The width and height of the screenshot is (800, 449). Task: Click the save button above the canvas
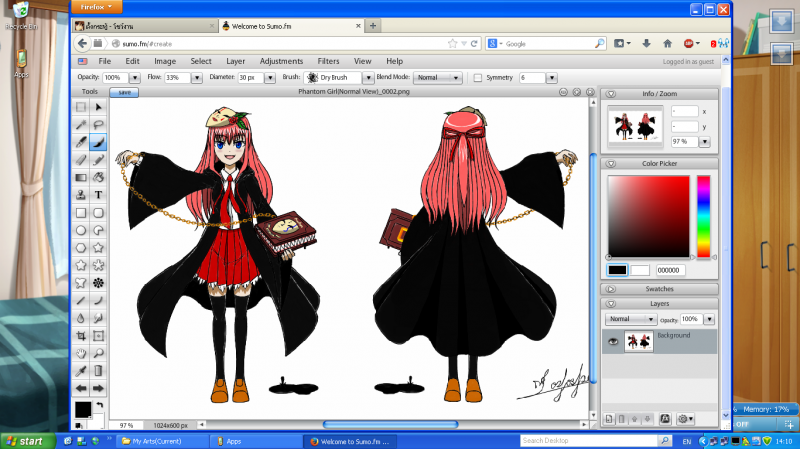124,92
